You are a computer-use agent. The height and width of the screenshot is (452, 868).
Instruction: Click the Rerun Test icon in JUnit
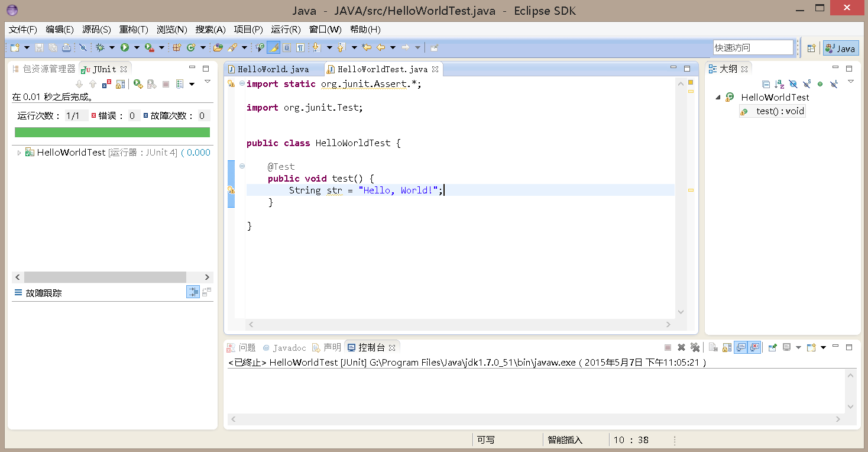point(138,84)
